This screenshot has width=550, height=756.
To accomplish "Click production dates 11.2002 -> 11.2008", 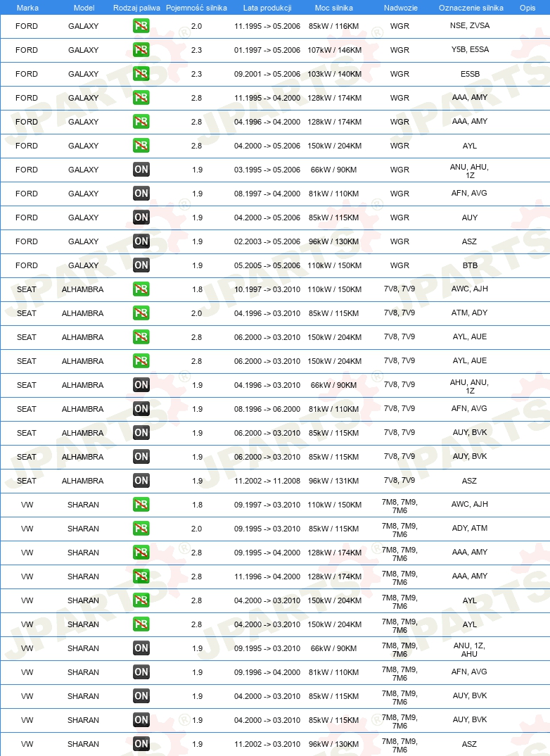I will coord(267,481).
